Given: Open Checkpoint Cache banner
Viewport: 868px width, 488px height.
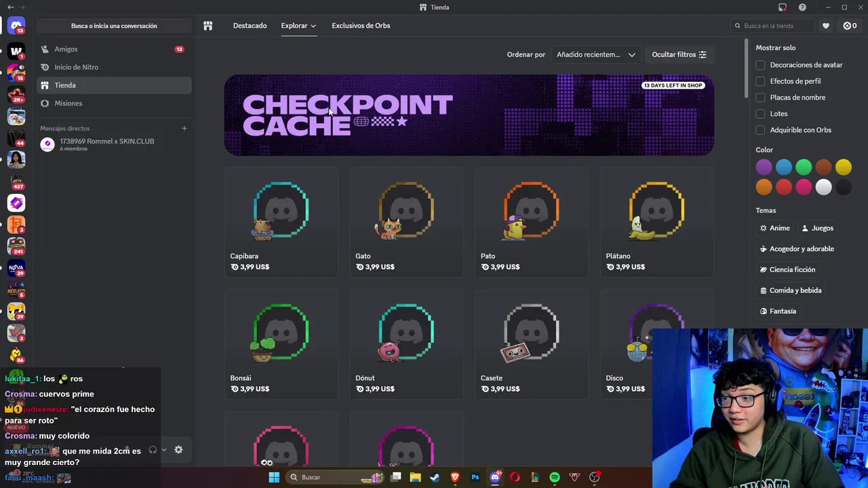Looking at the screenshot, I should [469, 115].
